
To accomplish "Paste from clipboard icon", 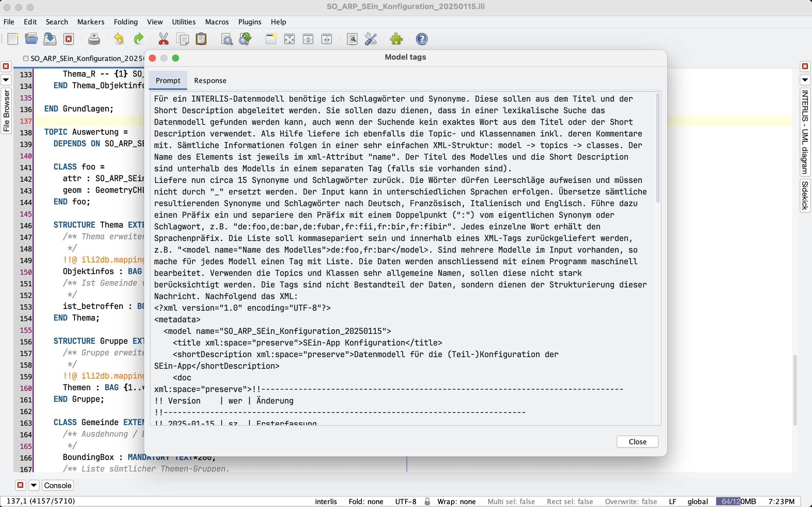I will (x=201, y=39).
